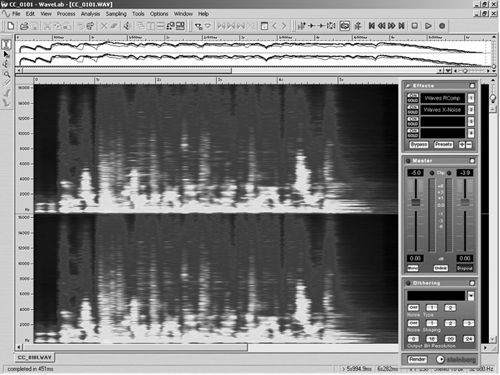Click the Unlink button in Master
This screenshot has height=375, width=500.
[x=441, y=268]
